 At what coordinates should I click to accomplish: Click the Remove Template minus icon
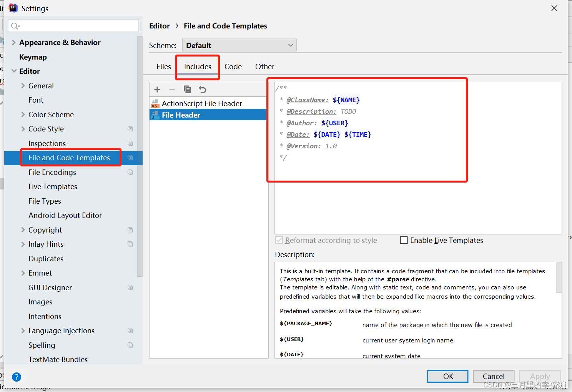(x=172, y=90)
